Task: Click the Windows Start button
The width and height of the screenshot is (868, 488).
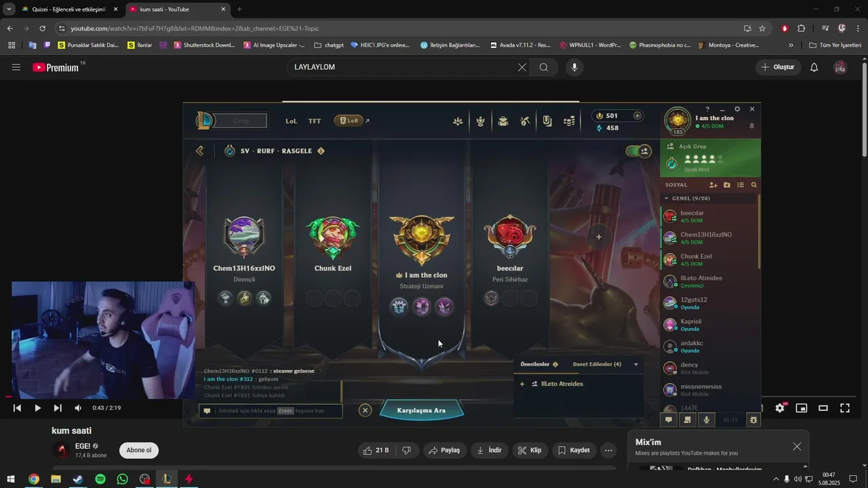Action: [x=11, y=479]
